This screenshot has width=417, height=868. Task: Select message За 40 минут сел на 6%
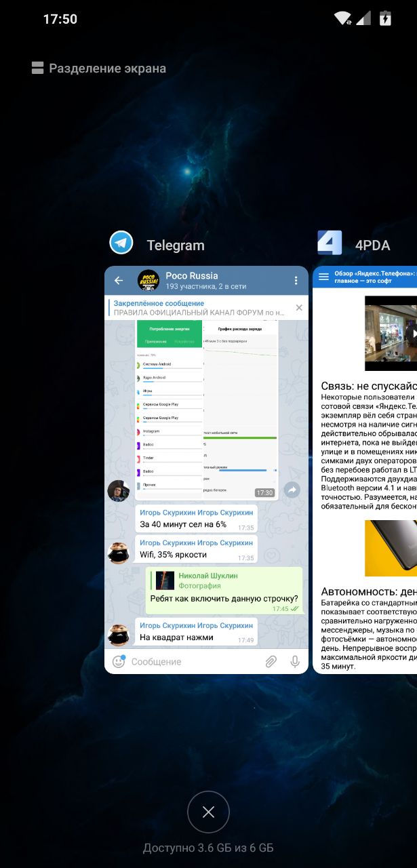(195, 519)
